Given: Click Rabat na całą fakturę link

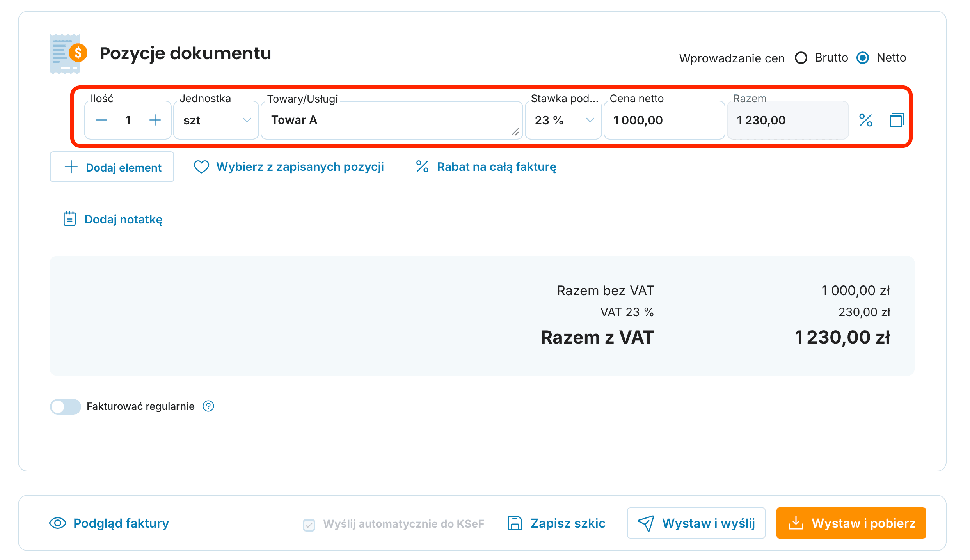Looking at the screenshot, I should tap(486, 167).
